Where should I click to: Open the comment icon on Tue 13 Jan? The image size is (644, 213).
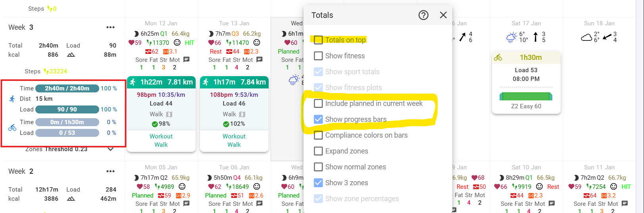tap(260, 59)
